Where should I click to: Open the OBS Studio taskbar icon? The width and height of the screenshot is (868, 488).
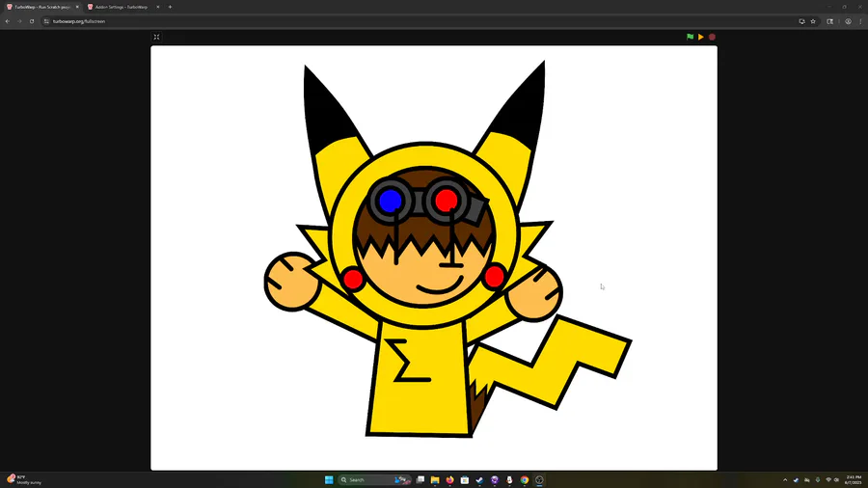pyautogui.click(x=539, y=479)
